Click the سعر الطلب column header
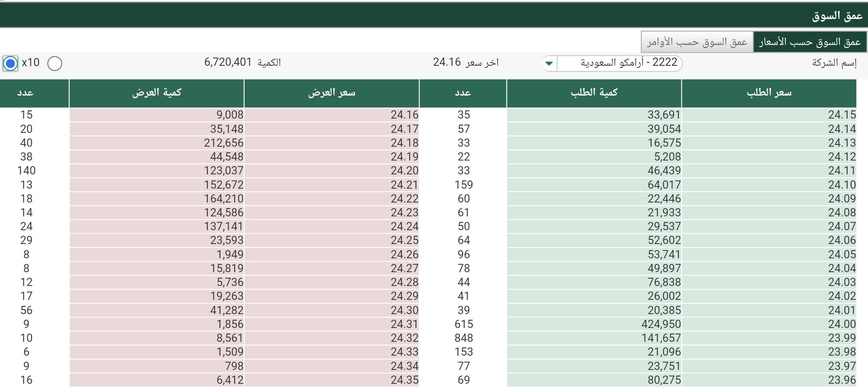Viewport: 868px width, 392px height. point(769,93)
